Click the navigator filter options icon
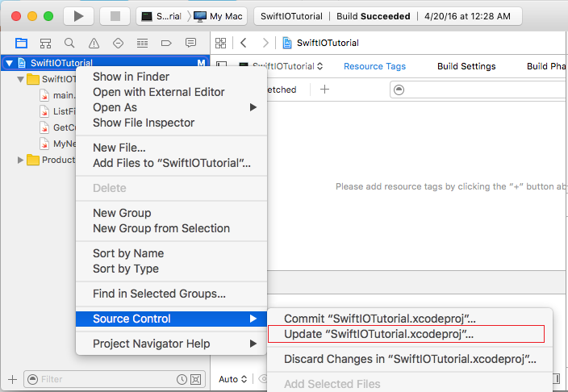Viewport: 568px width, 392px height. click(x=32, y=379)
